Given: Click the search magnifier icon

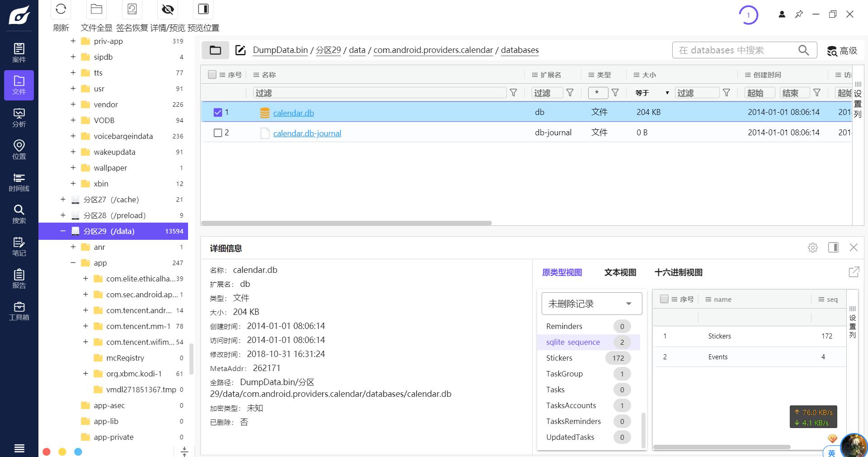Looking at the screenshot, I should pyautogui.click(x=803, y=50).
